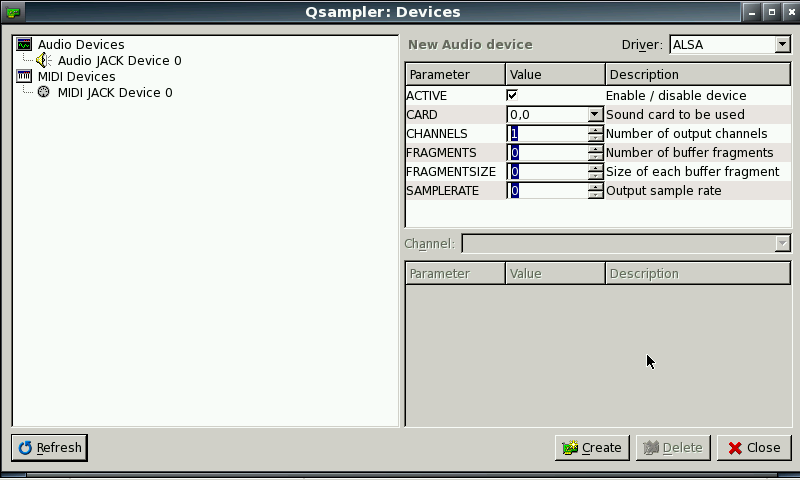Screen dimensions: 800x480
Task: Increase CHANNELS value with the up arrow
Action: [595, 130]
